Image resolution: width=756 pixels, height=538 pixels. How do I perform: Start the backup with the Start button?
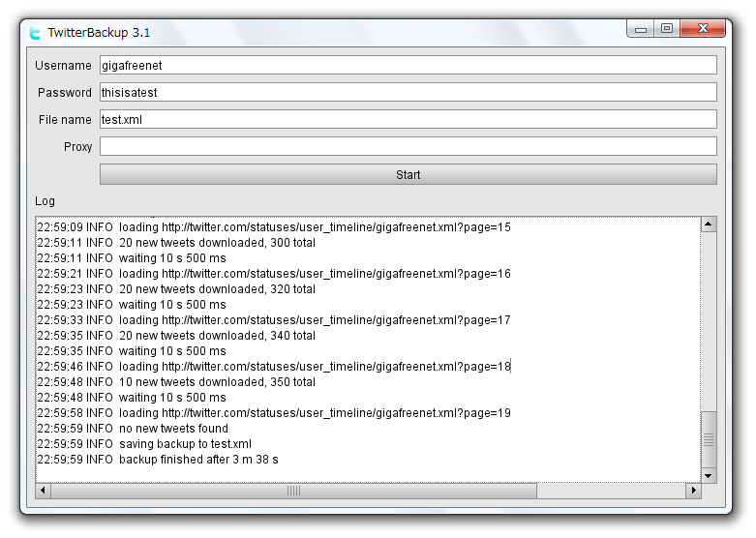click(408, 174)
